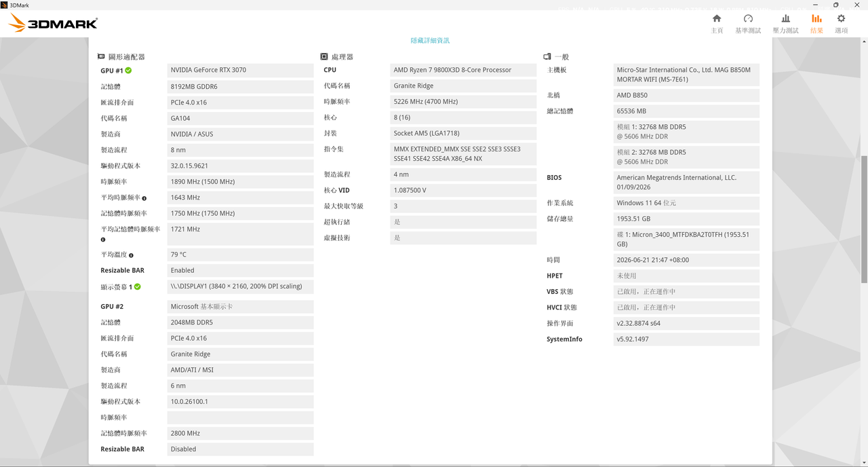
Task: Click the 2800 MHz memory clock value
Action: tap(240, 433)
